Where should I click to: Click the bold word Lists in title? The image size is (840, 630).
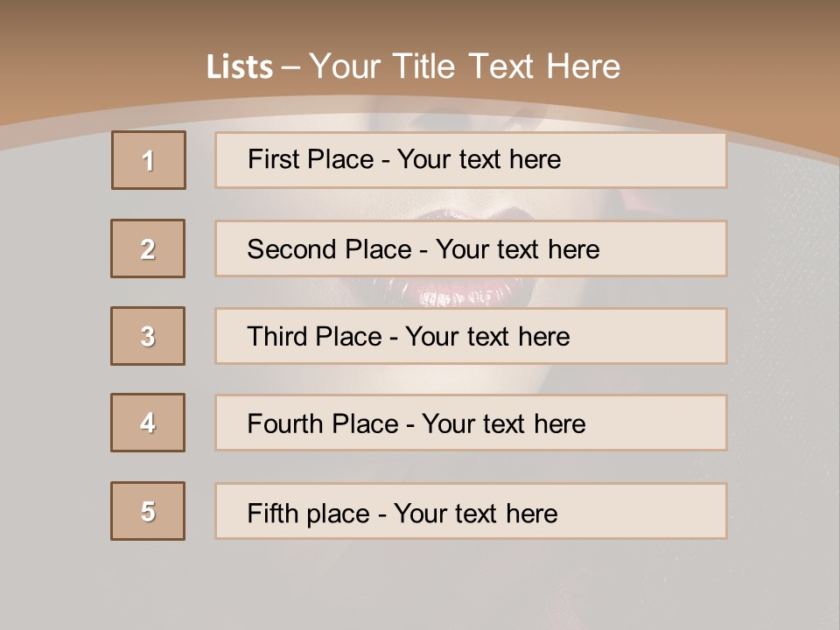click(x=239, y=67)
